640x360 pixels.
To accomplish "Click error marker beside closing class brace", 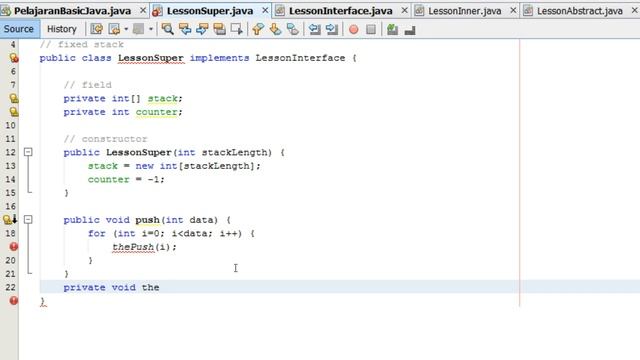I will [13, 301].
